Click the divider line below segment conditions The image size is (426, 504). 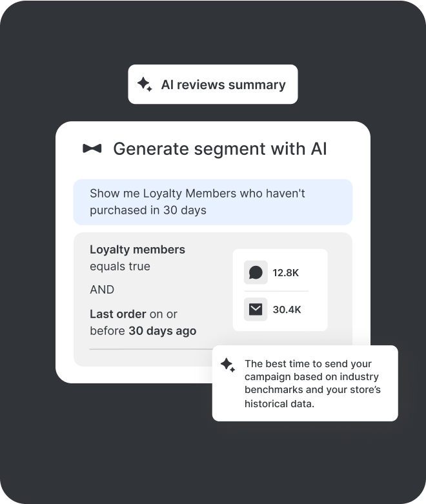coord(148,349)
